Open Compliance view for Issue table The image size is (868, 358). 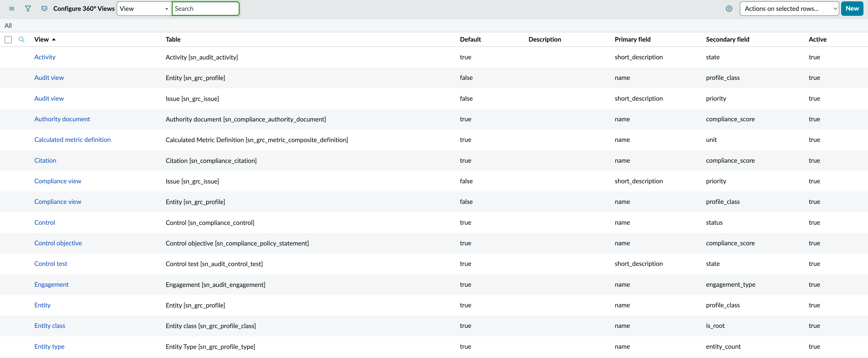coord(58,181)
